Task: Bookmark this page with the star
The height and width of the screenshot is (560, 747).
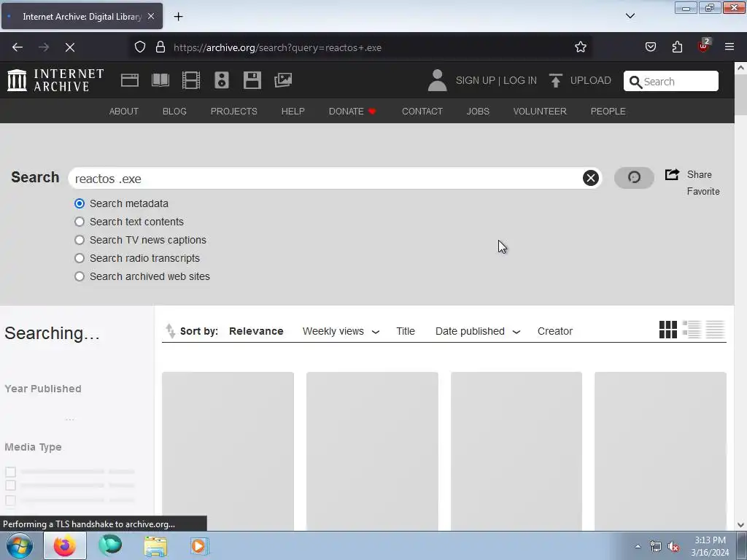Action: [x=580, y=47]
